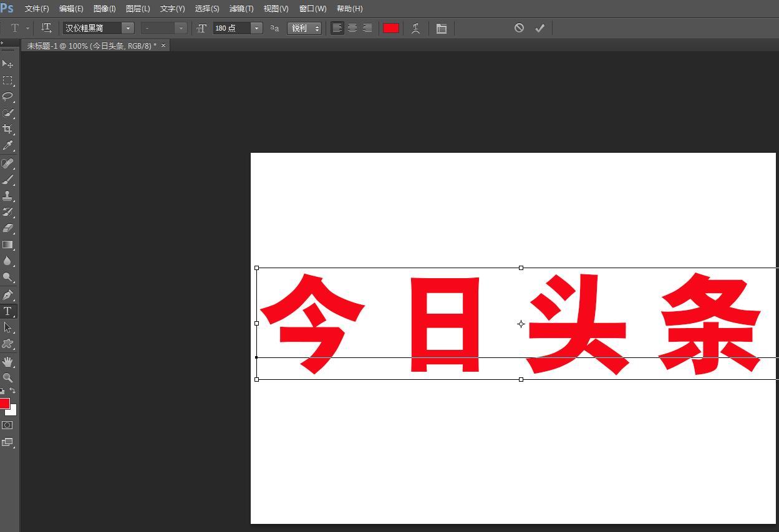
Task: Select the Move tool
Action: tap(7, 64)
